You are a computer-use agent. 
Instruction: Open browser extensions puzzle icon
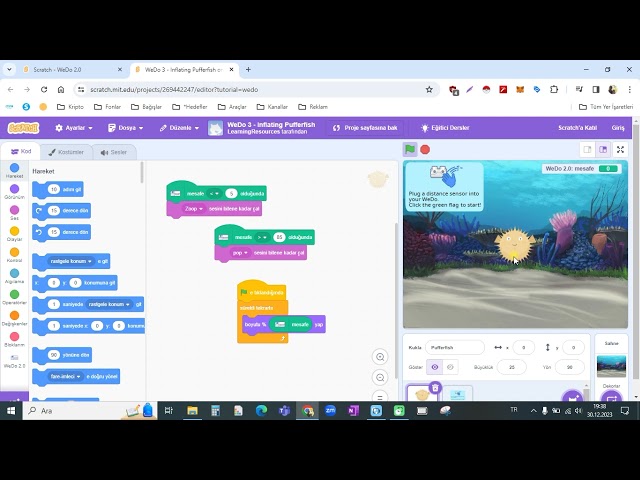click(554, 89)
